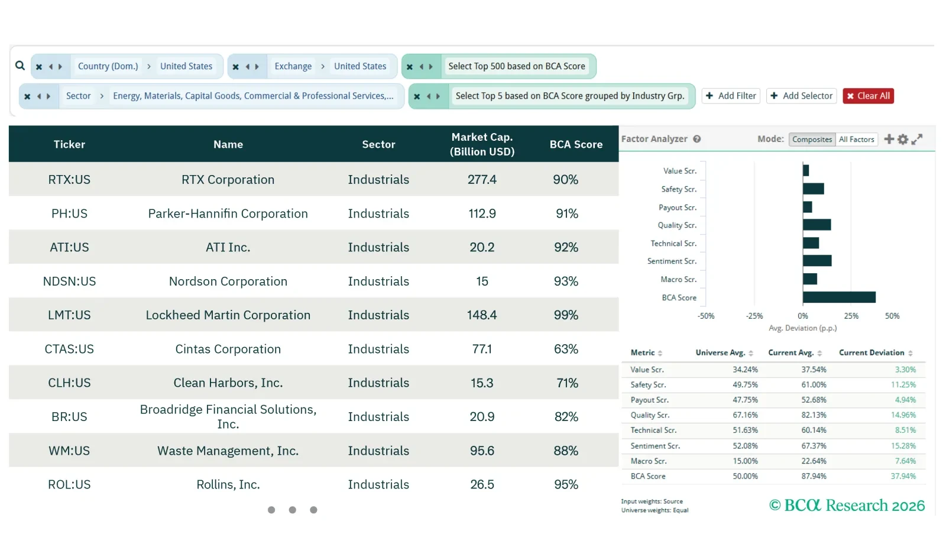Open Country (Dom.) United States value dropdown

pyautogui.click(x=186, y=66)
